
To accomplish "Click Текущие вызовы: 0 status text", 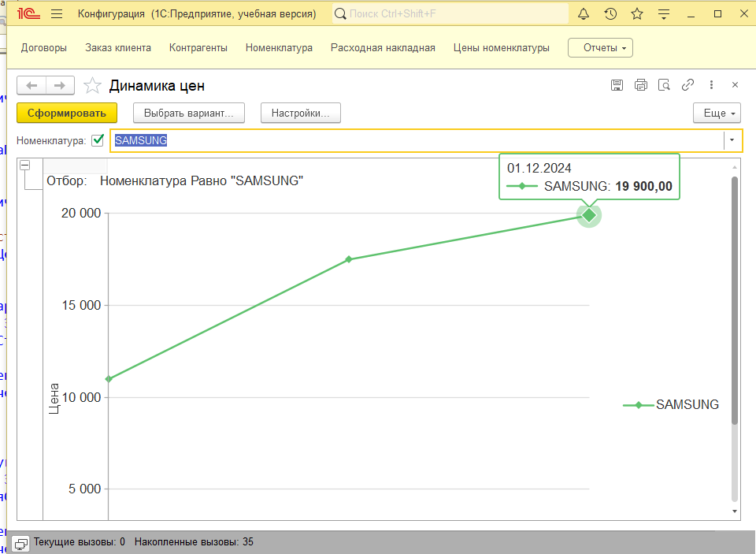I will pyautogui.click(x=80, y=542).
